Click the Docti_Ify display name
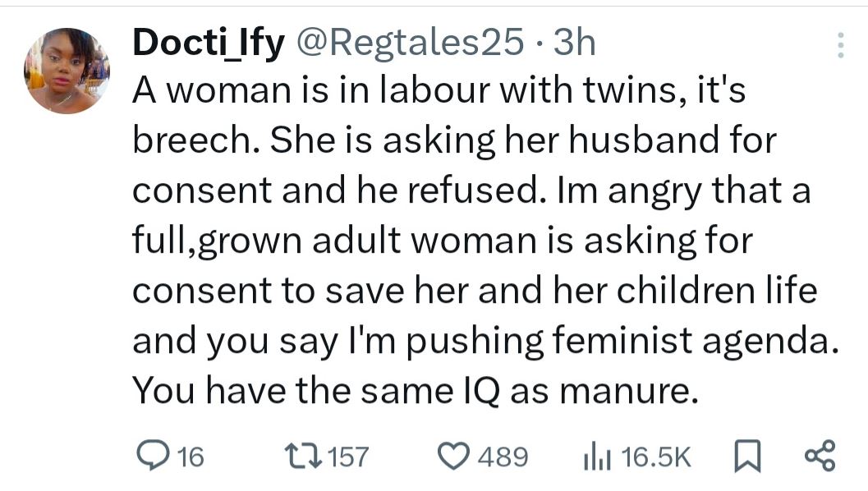This screenshot has height=491, width=868. click(x=208, y=44)
